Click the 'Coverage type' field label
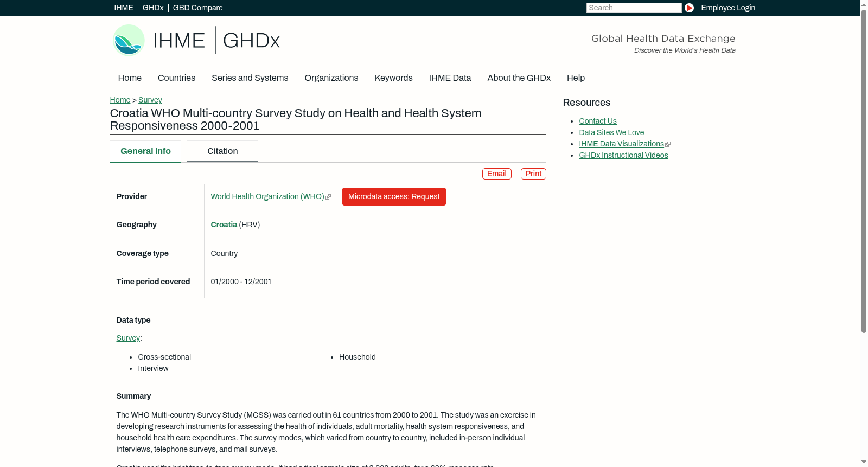 (x=142, y=253)
